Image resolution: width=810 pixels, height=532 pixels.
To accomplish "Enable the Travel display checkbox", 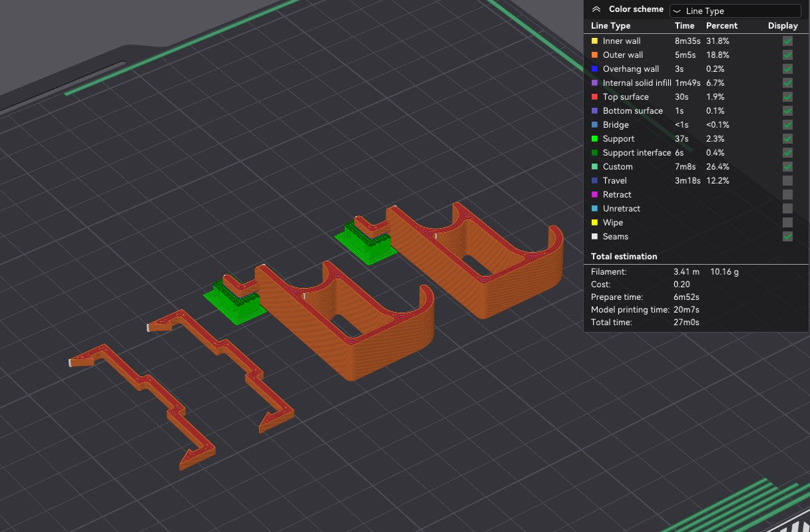I will [787, 181].
